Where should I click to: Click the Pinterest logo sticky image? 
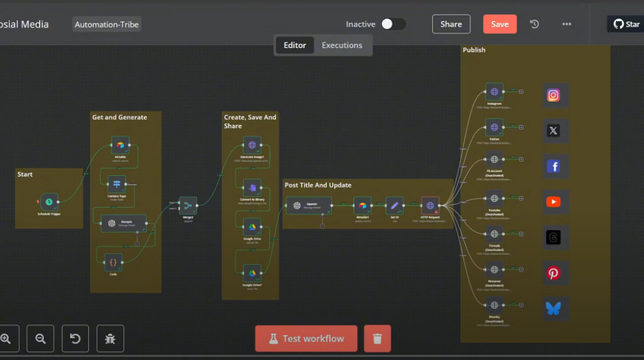pyautogui.click(x=553, y=273)
